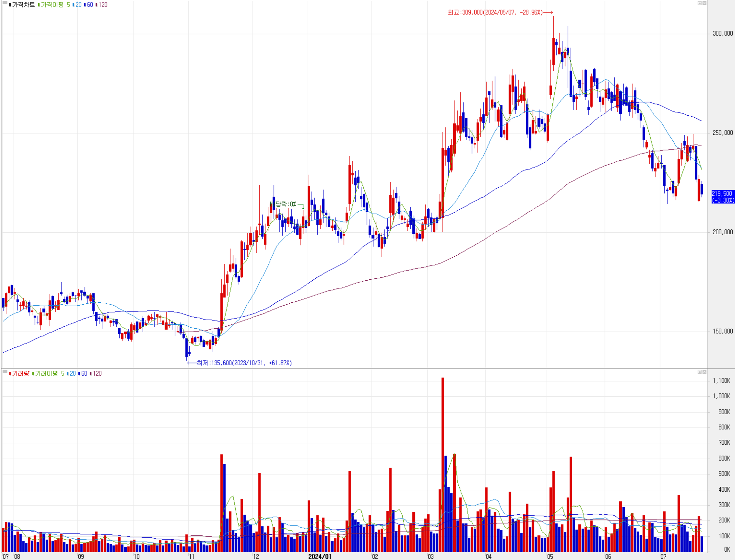Click the green 배당락:0% marker
Viewport: 735px width, 560px height.
[x=283, y=204]
